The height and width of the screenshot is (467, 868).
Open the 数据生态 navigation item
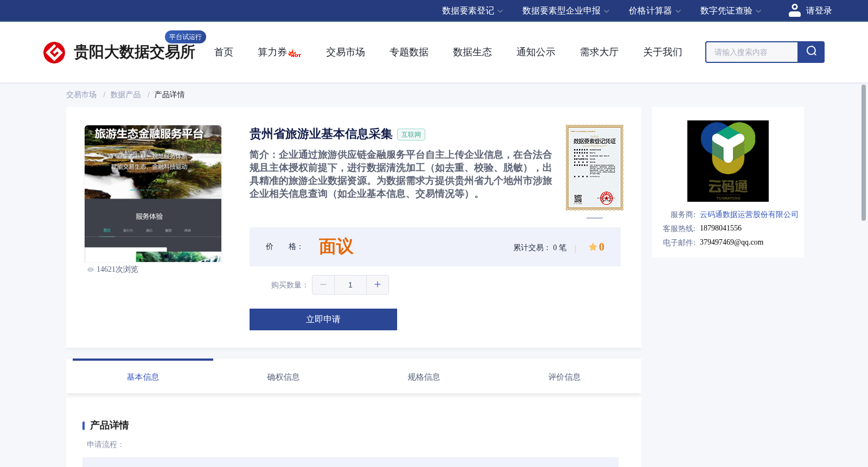pos(473,52)
